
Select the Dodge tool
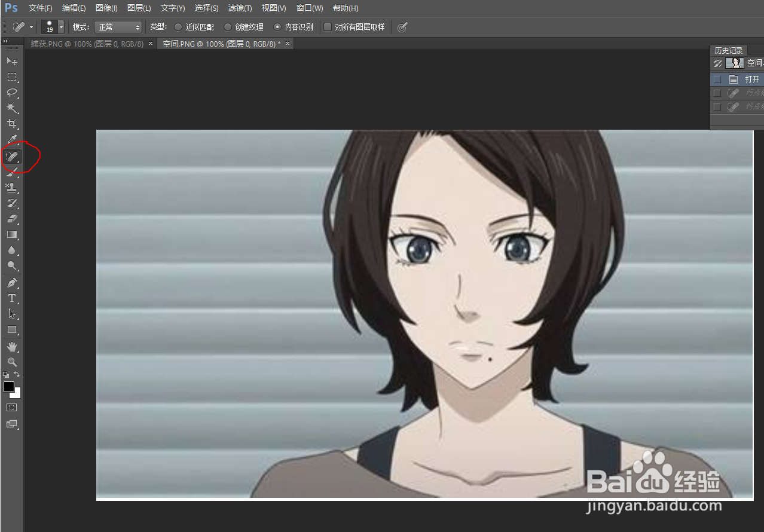(x=11, y=265)
